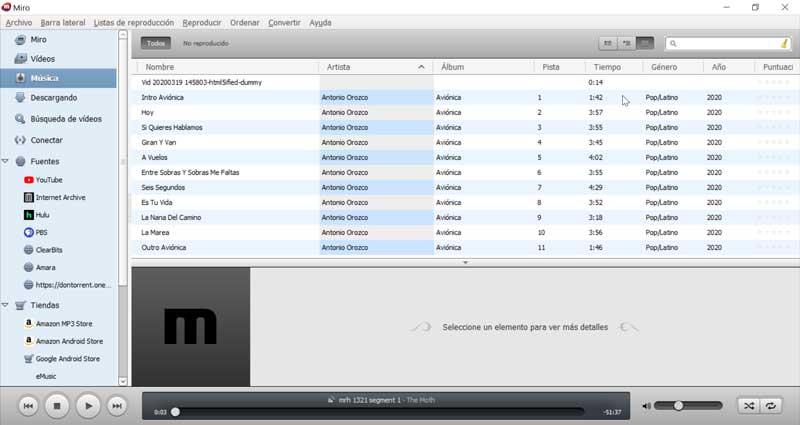Open the Internet Archive source
This screenshot has width=800, height=425.
point(60,197)
